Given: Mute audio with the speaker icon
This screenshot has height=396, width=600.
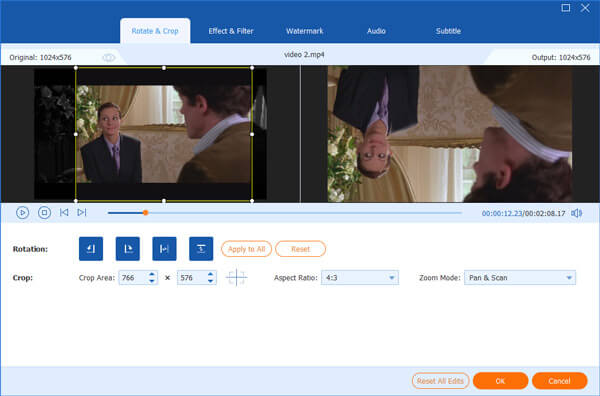Looking at the screenshot, I should tap(576, 213).
